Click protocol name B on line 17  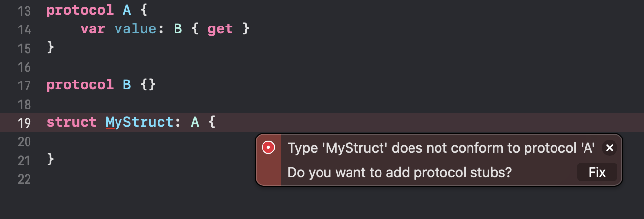(x=127, y=85)
